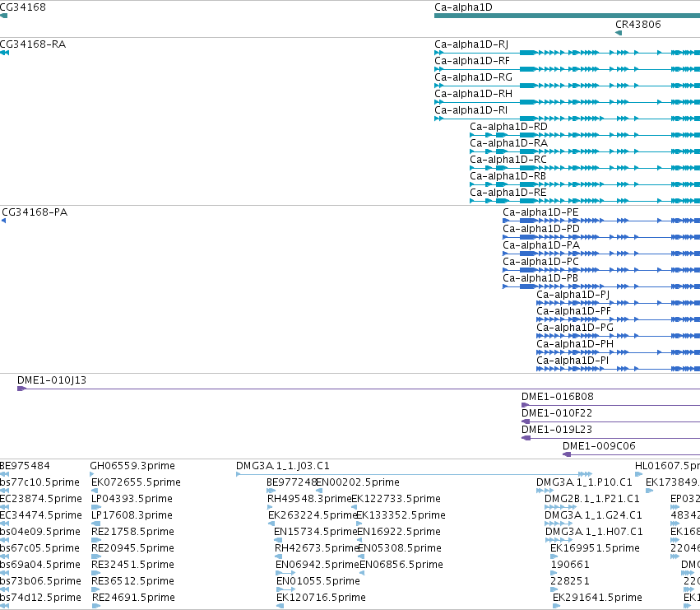Click EST EK072655.5prime
Image resolution: width=700 pixels, height=610 pixels.
point(136,482)
